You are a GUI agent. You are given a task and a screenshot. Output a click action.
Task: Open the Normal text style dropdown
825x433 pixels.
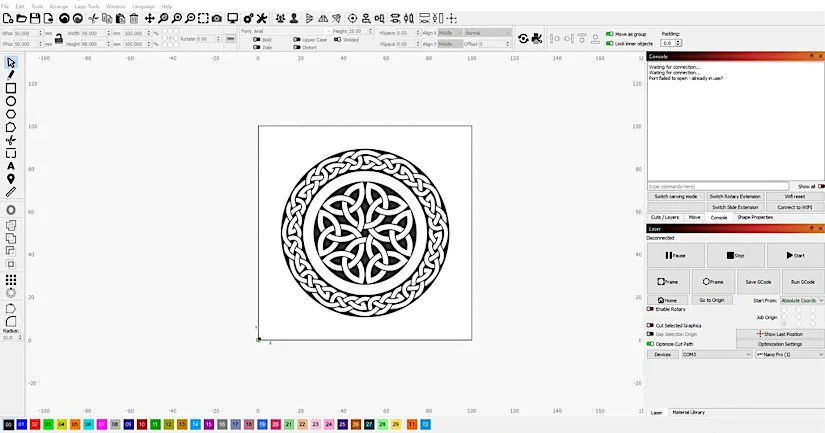point(487,33)
